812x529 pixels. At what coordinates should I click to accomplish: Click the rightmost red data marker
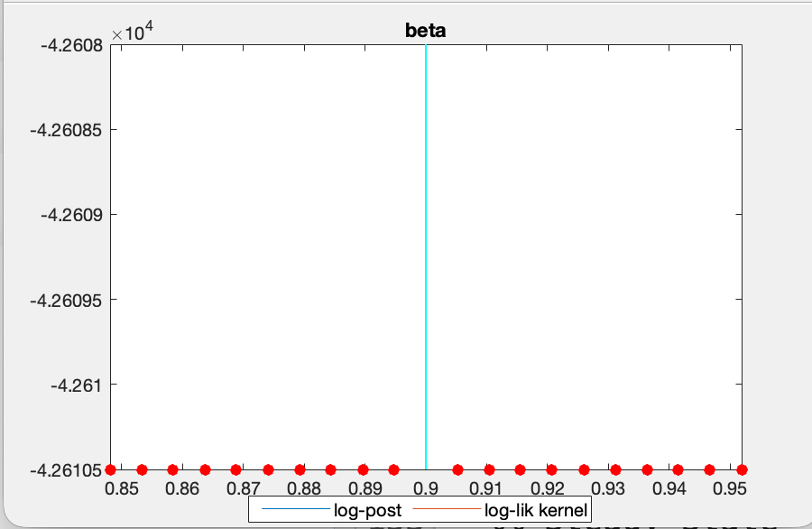click(x=742, y=469)
